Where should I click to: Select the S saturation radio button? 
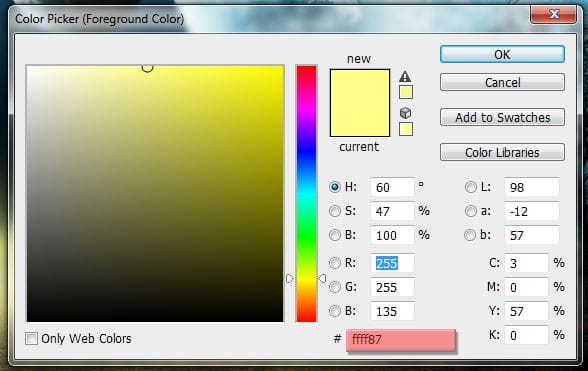[x=335, y=211]
